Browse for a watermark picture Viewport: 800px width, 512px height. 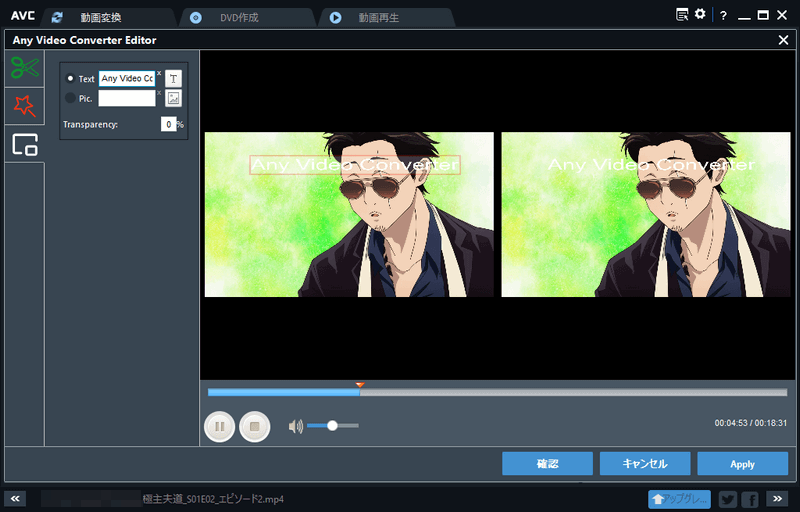(x=173, y=98)
